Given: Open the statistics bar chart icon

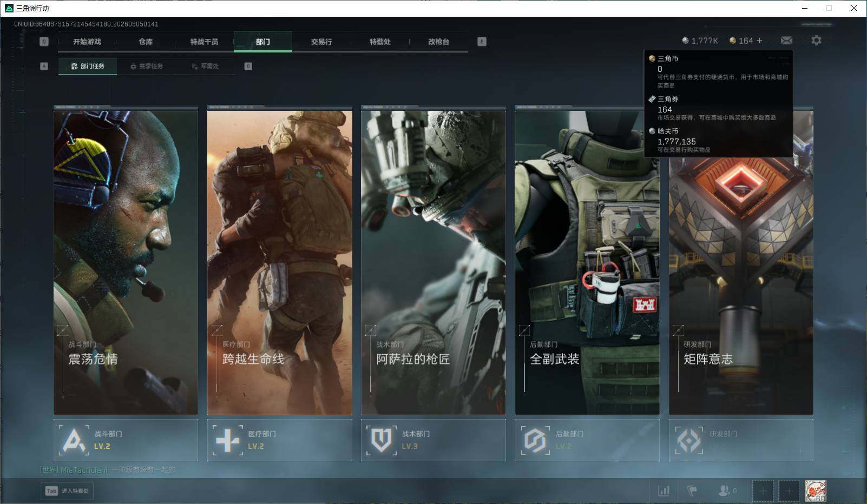Looking at the screenshot, I should point(664,491).
